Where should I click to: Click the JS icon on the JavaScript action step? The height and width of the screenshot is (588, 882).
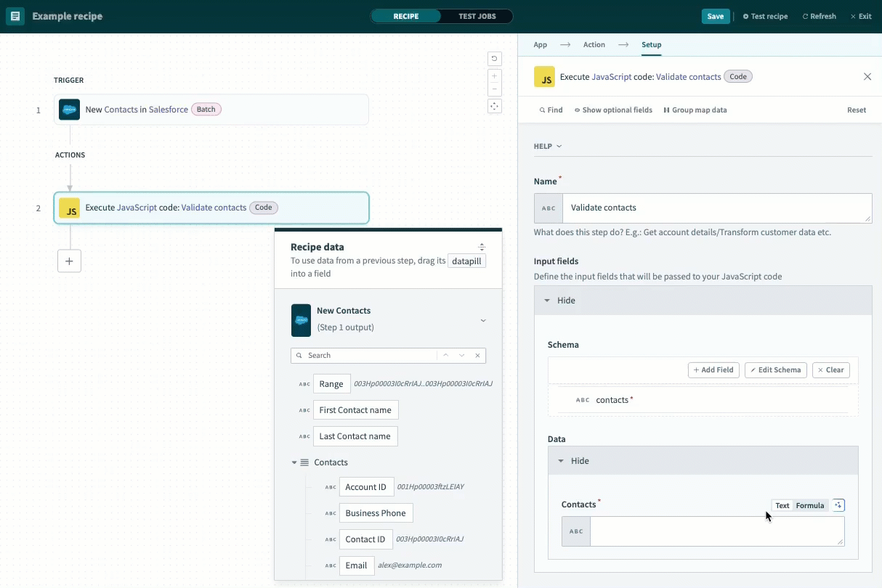(70, 208)
